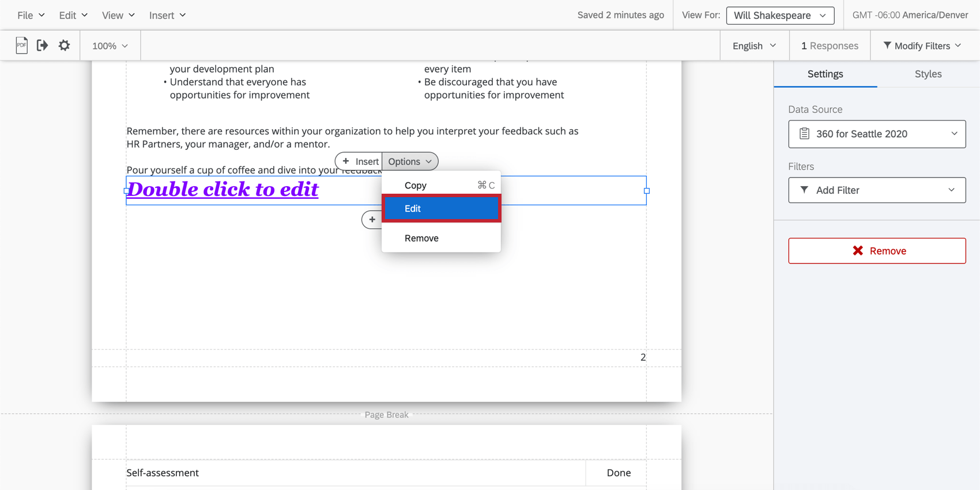Open Data Source 360 for Seattle 2020 dropdown
Image resolution: width=980 pixels, height=490 pixels.
click(x=877, y=134)
